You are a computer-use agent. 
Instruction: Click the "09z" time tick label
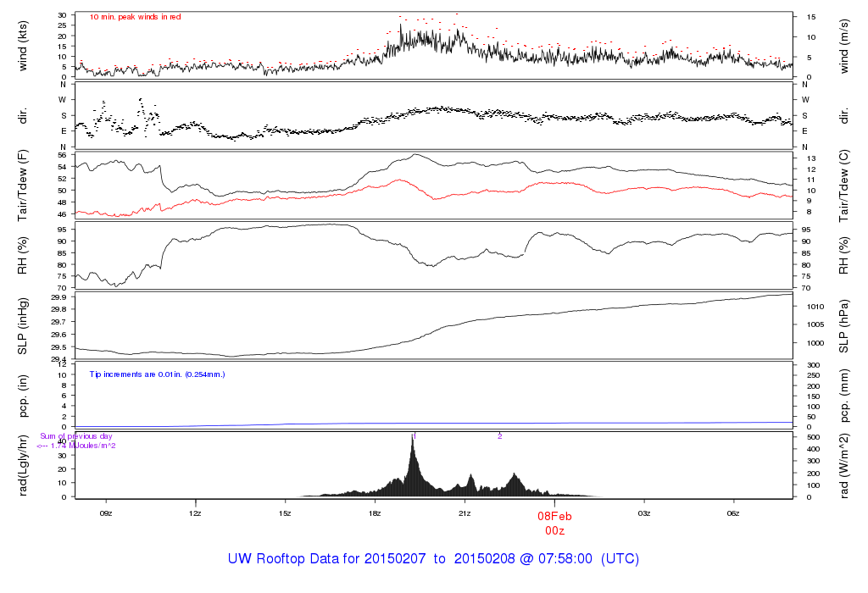[x=106, y=513]
